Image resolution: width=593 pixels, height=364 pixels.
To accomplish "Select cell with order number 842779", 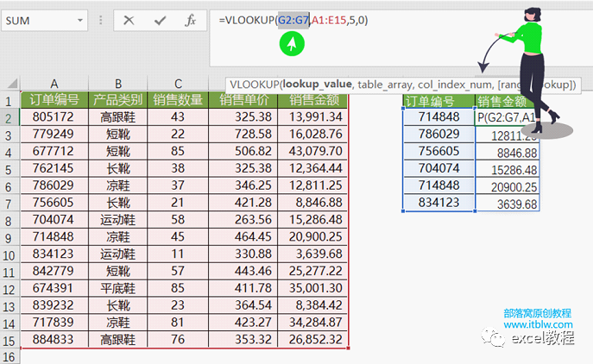I will pyautogui.click(x=54, y=271).
